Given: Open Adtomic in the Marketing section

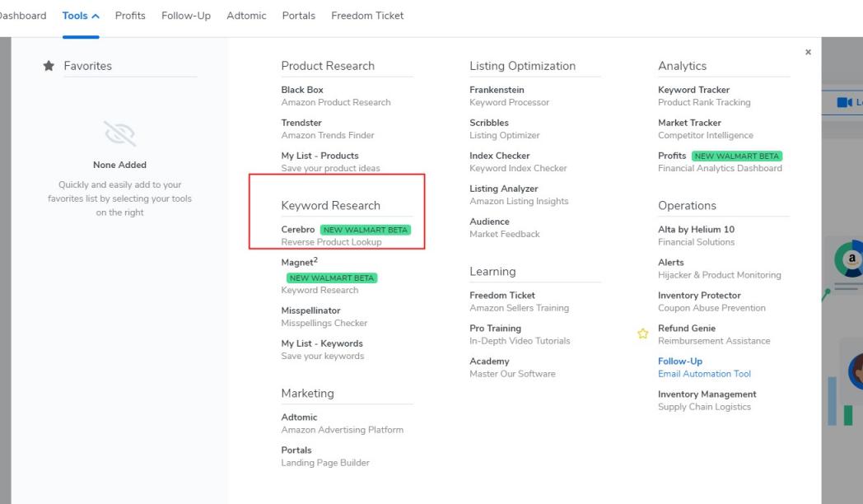Looking at the screenshot, I should (299, 417).
